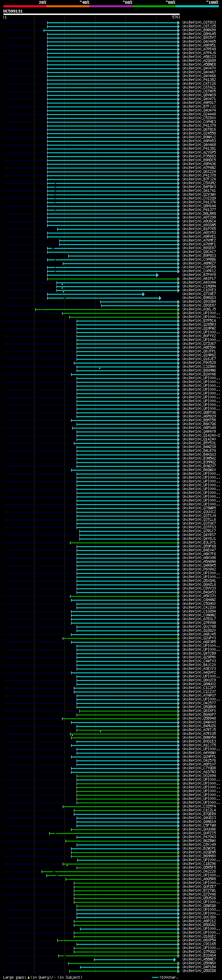
Task: Select label UniRef100_Q8WSQ6
Action: coord(199,906)
